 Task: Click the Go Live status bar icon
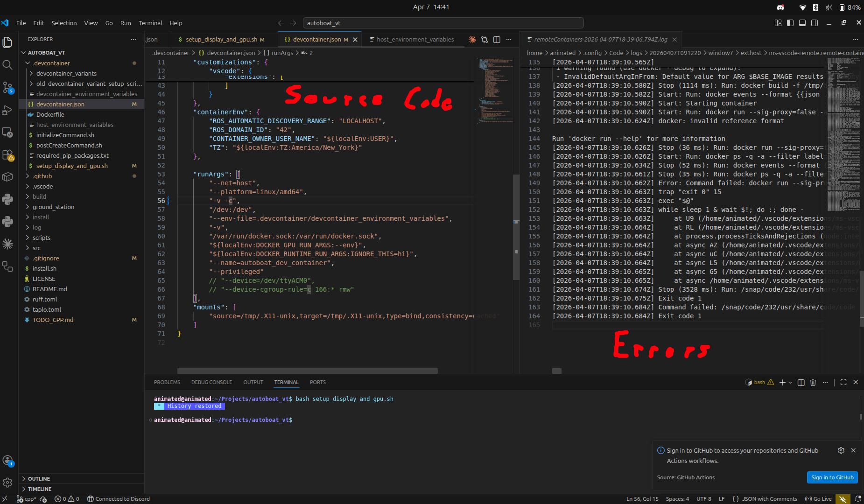tap(818, 499)
